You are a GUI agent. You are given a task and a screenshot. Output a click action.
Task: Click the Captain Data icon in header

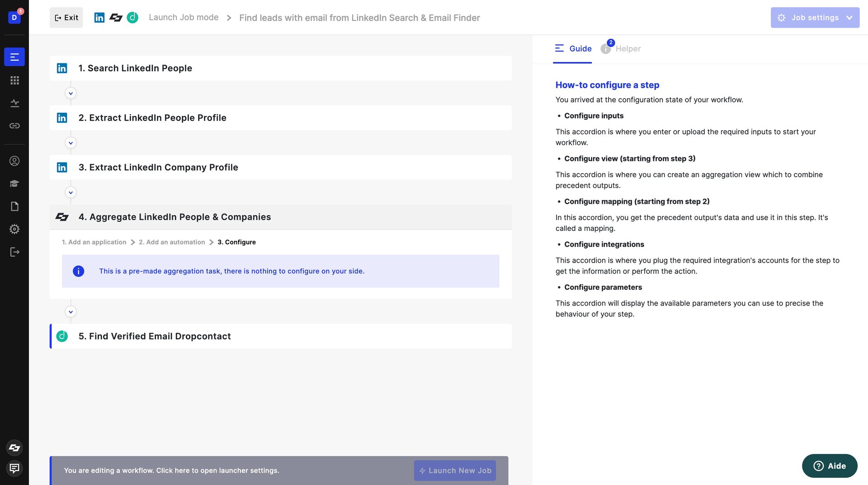tap(116, 18)
